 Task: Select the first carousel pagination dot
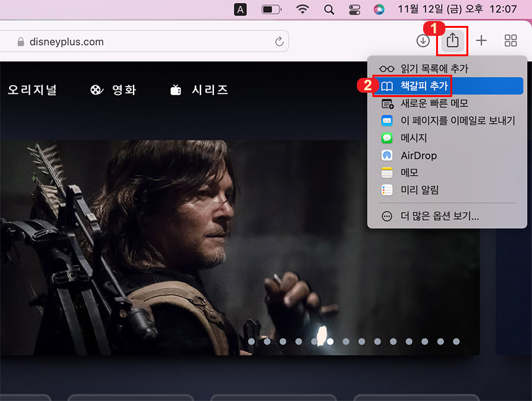[x=251, y=341]
